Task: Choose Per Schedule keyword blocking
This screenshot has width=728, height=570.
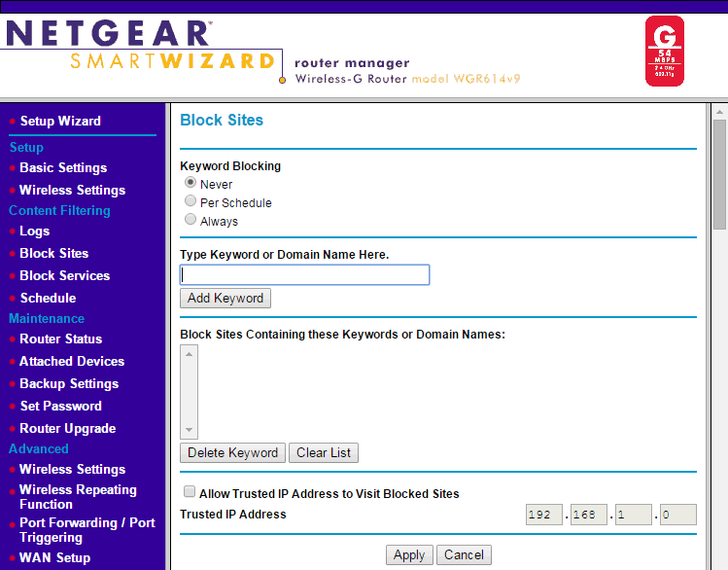Action: tap(191, 201)
